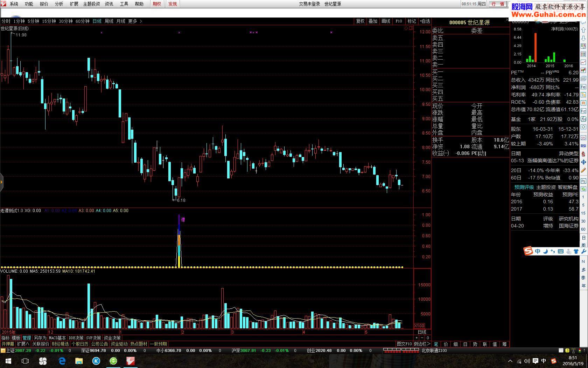This screenshot has width=588, height=368.
Task: Open the candlestick chart icon in sidebar
Action: point(583,70)
